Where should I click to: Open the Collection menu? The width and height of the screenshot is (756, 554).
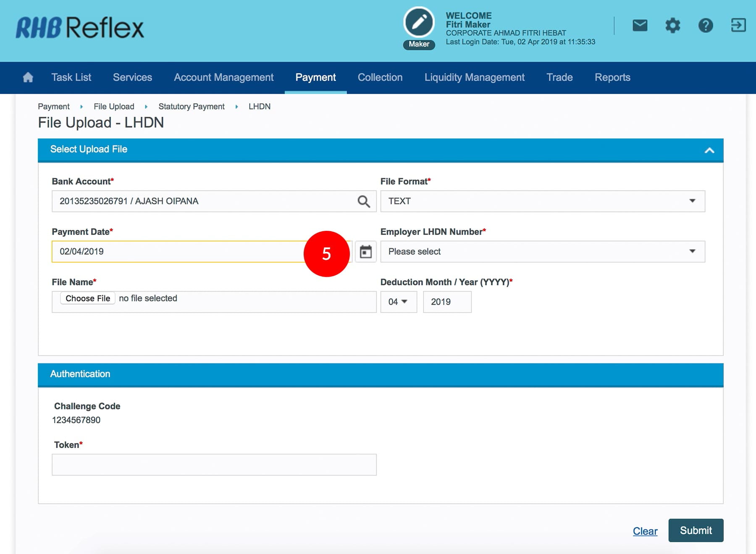pos(380,78)
